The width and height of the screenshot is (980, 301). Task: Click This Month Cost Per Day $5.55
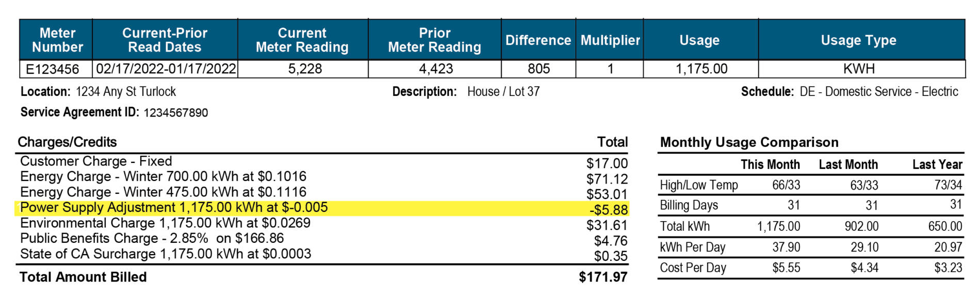[786, 268]
